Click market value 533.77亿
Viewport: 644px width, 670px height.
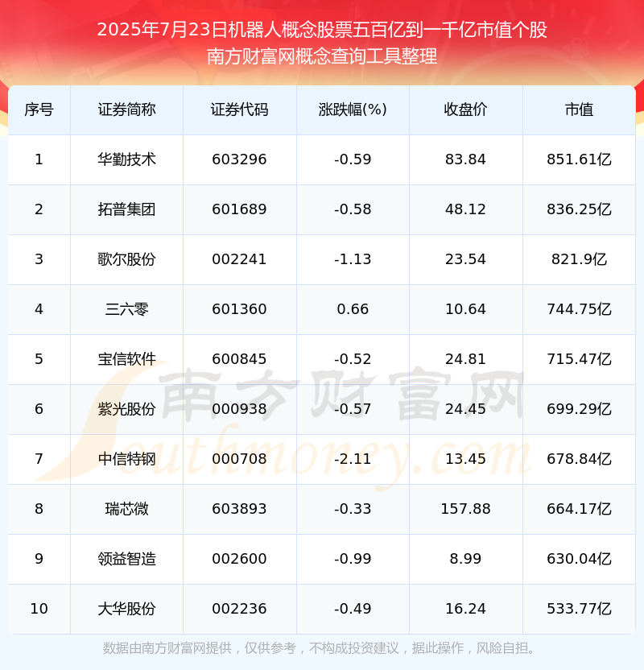[579, 609]
